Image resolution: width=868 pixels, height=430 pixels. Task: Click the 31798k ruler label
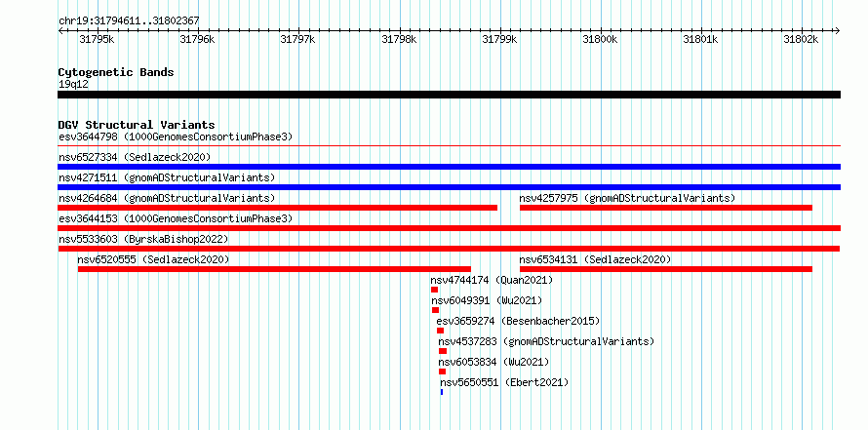pos(399,39)
